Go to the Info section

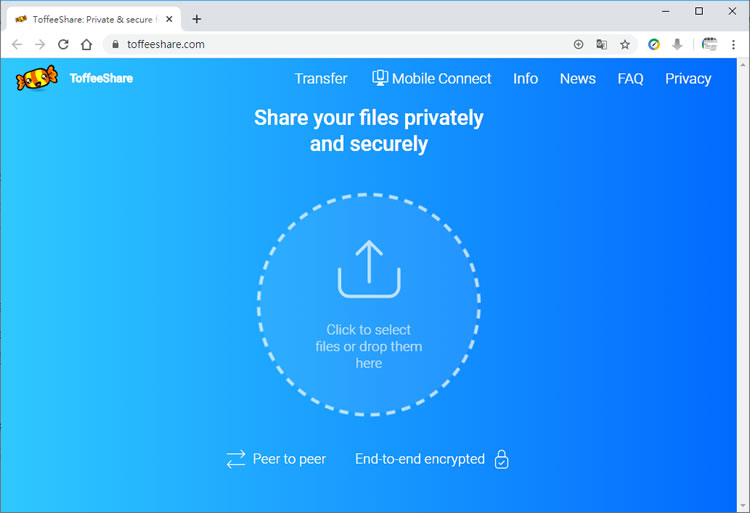[x=525, y=78]
